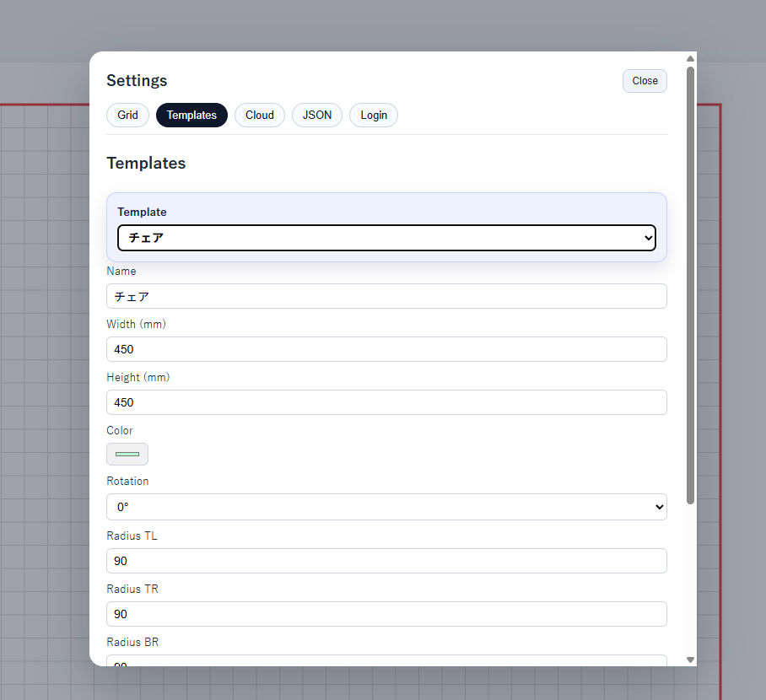Viewport: 766px width, 700px height.
Task: Click the Height (mm) input field
Action: pyautogui.click(x=386, y=402)
